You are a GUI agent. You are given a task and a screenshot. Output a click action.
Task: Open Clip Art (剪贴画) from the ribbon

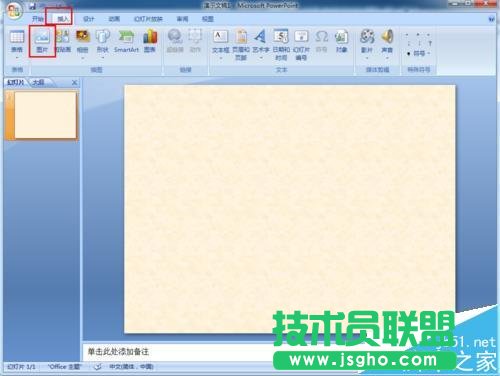click(x=63, y=41)
